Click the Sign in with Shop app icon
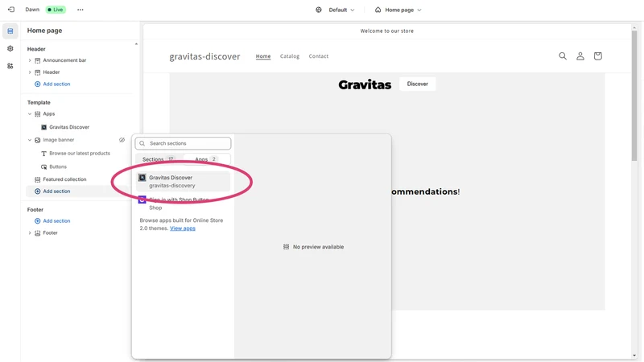644x362 pixels. pyautogui.click(x=142, y=200)
